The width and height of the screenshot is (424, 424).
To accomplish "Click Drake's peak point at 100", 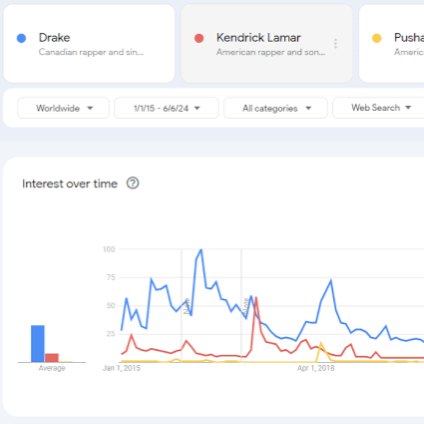I will point(201,249).
